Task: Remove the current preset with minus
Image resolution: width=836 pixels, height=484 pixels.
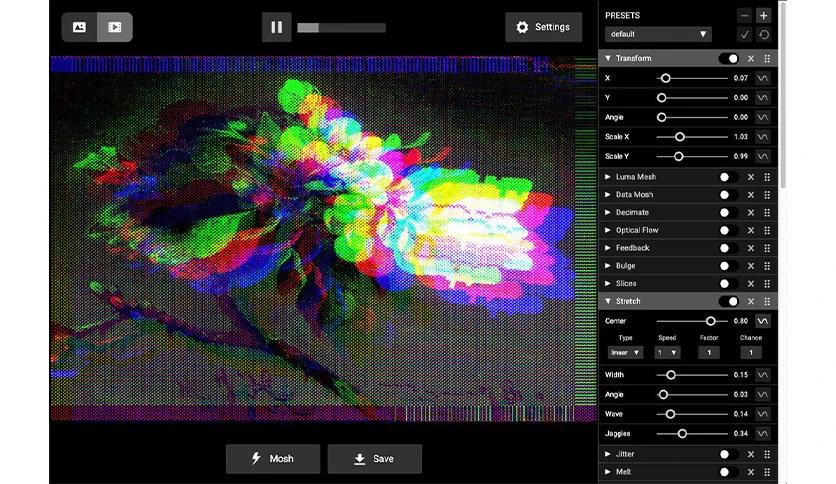Action: [x=745, y=15]
